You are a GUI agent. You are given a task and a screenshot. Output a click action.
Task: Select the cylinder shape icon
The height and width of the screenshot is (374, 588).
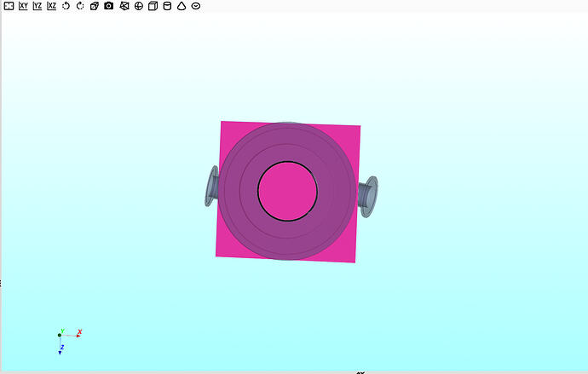click(x=167, y=6)
